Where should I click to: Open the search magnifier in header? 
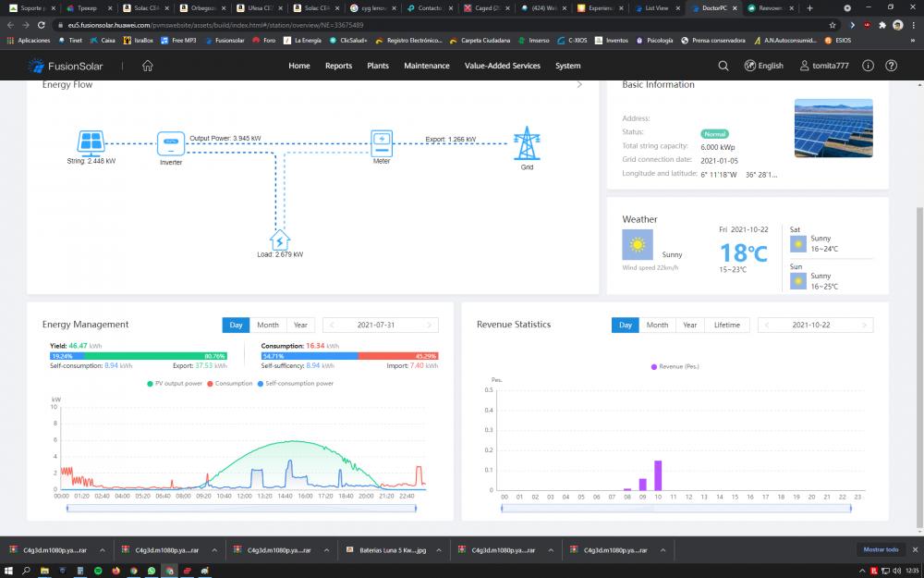point(723,66)
